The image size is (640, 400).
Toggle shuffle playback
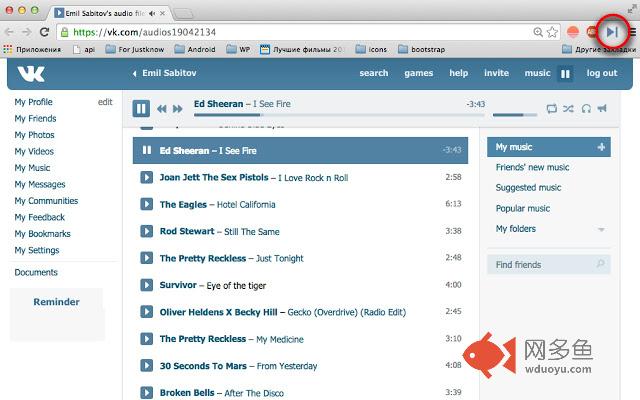pos(568,109)
